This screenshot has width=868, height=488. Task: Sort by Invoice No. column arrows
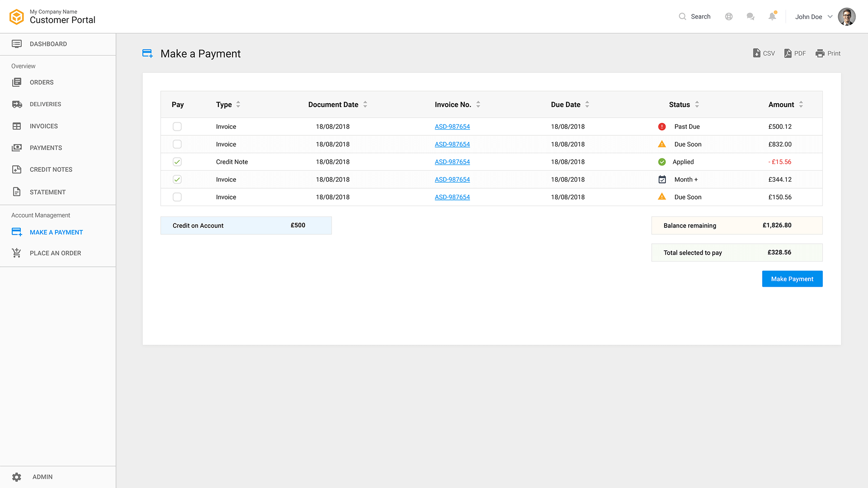point(478,105)
